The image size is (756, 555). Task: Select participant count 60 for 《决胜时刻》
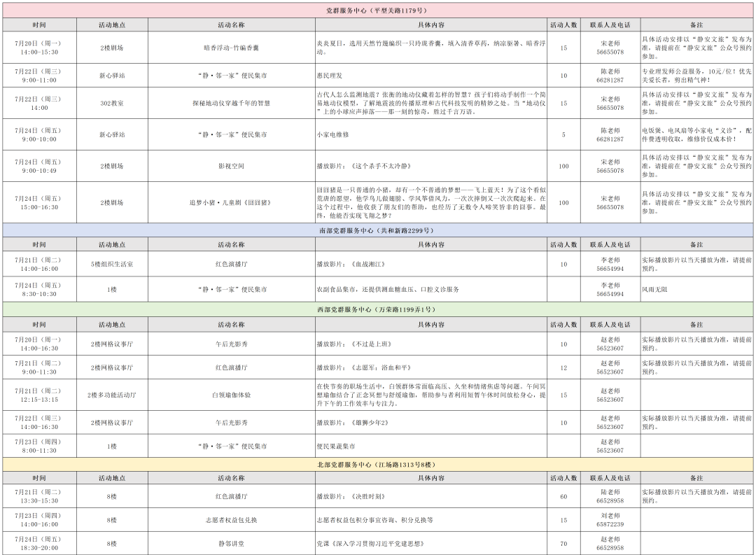coord(563,496)
